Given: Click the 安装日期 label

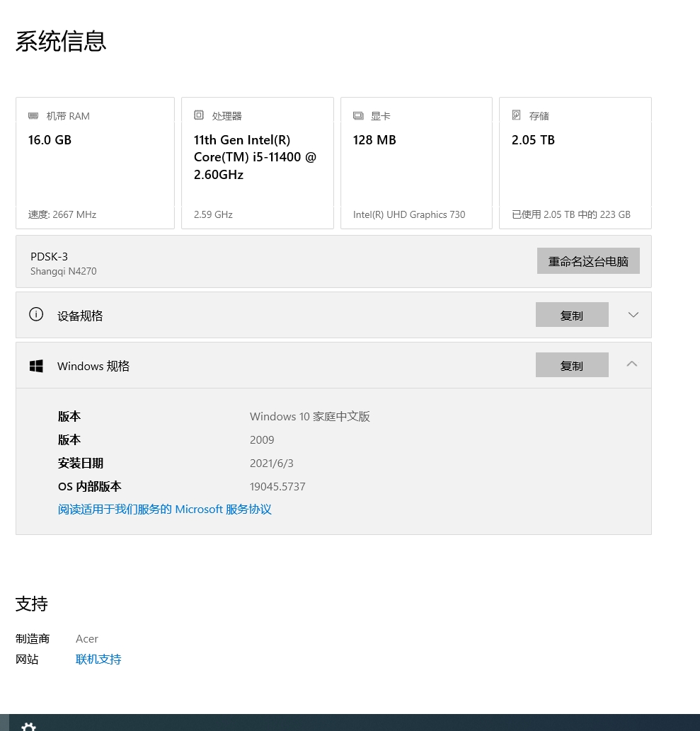Looking at the screenshot, I should pos(80,463).
